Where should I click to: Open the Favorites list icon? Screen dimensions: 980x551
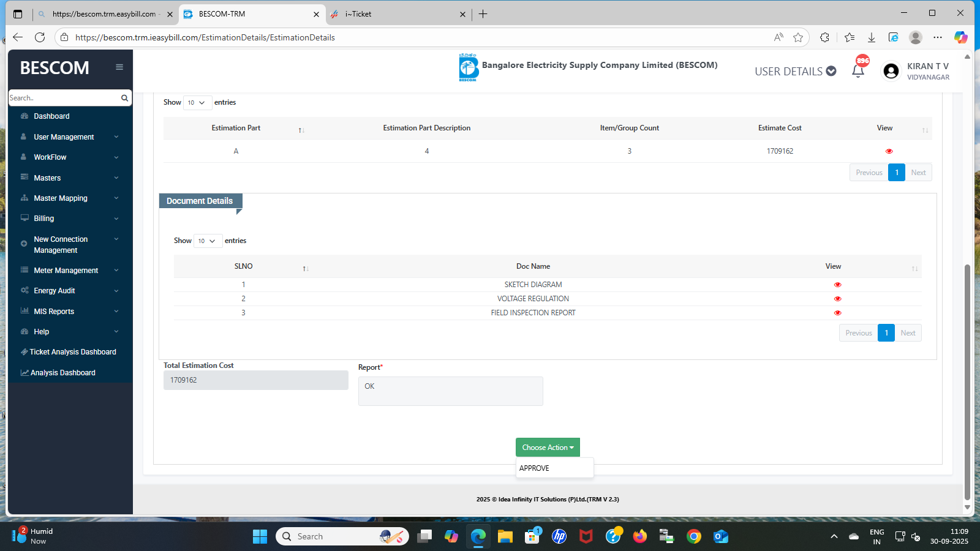tap(850, 37)
